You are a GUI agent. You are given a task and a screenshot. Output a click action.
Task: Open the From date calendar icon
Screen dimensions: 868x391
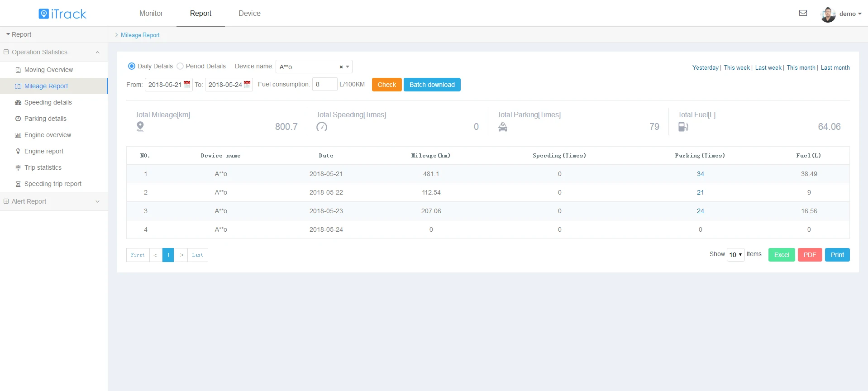click(187, 85)
